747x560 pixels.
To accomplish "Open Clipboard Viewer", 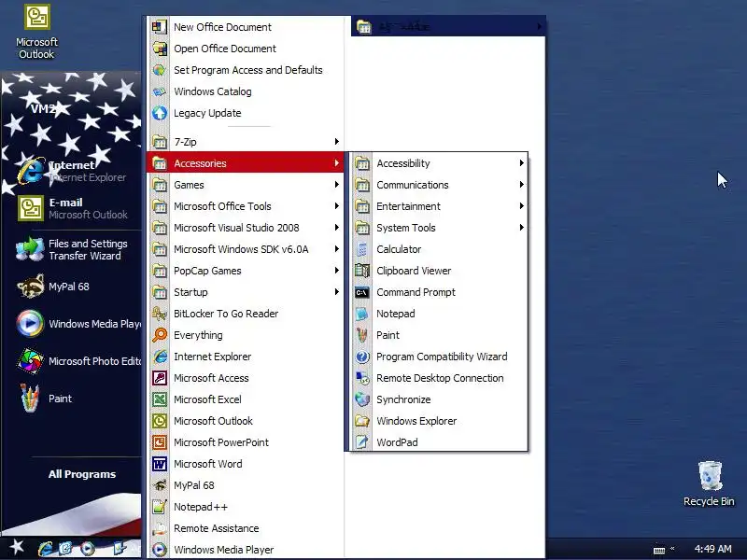I will point(439,271).
